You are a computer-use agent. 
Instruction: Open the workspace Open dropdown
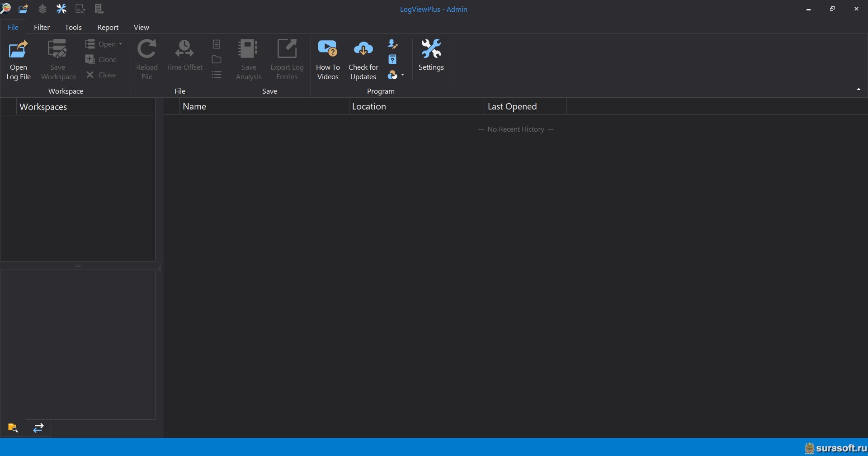point(104,44)
